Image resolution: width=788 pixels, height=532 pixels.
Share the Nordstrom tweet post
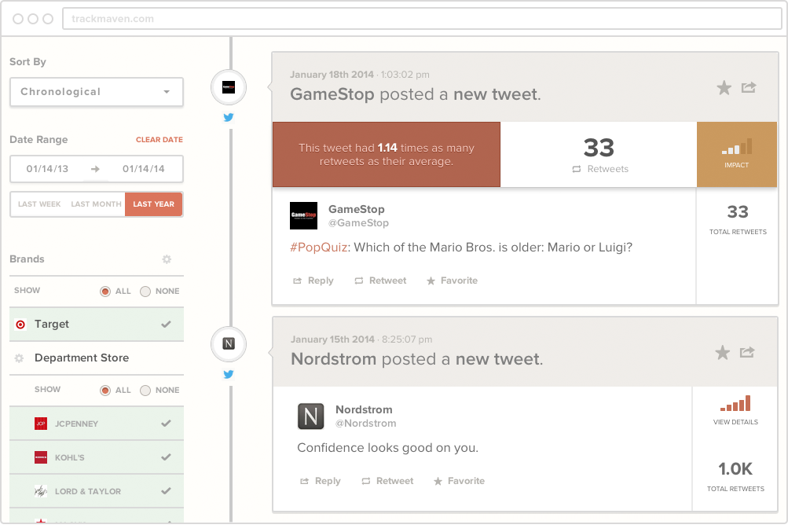coord(747,353)
